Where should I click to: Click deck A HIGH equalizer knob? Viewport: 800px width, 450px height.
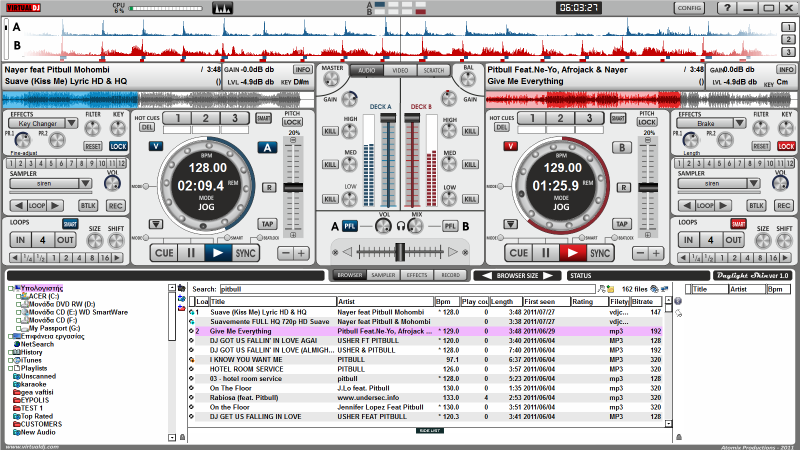[349, 131]
